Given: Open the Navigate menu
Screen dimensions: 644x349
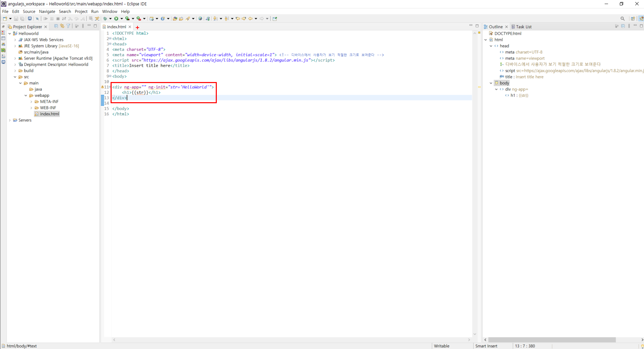Looking at the screenshot, I should coord(47,11).
